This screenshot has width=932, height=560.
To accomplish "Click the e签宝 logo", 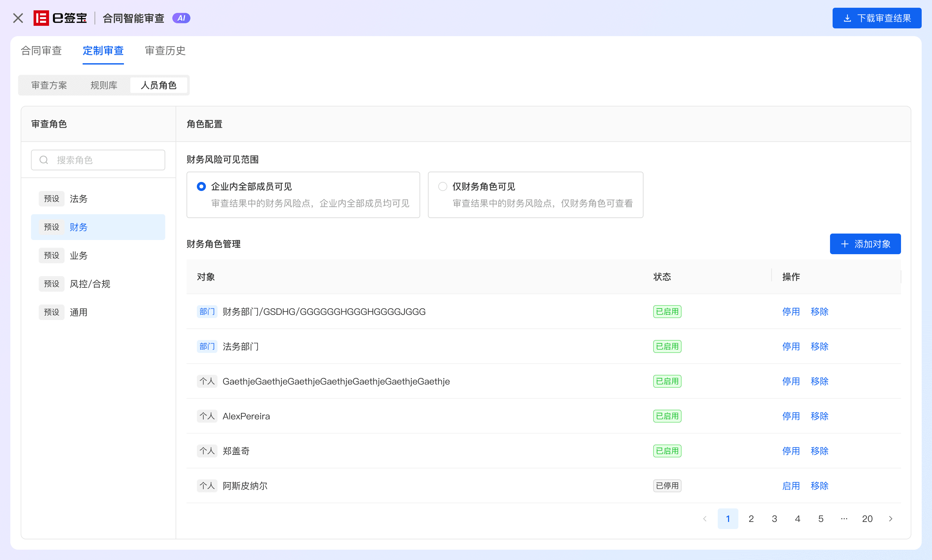I will tap(60, 18).
